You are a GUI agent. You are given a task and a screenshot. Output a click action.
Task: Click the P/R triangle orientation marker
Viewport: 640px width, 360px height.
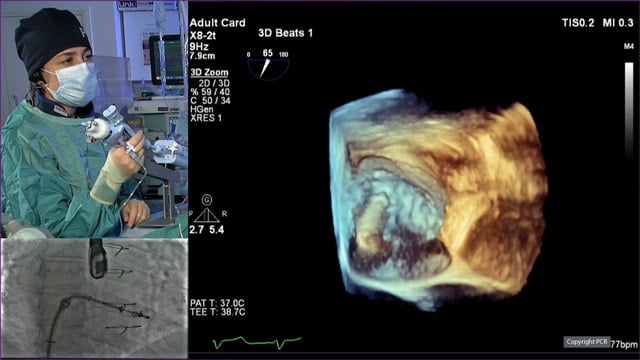click(x=207, y=214)
